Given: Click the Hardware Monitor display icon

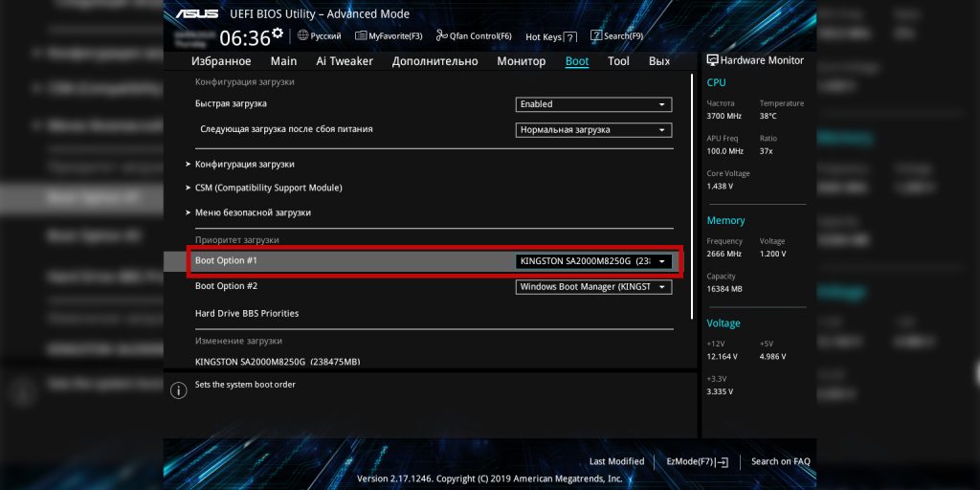Looking at the screenshot, I should [x=712, y=60].
